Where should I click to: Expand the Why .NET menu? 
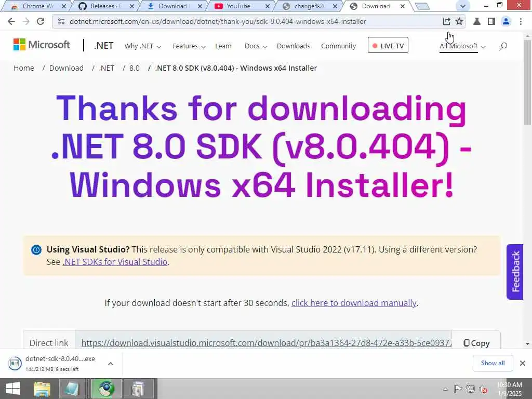tap(142, 46)
